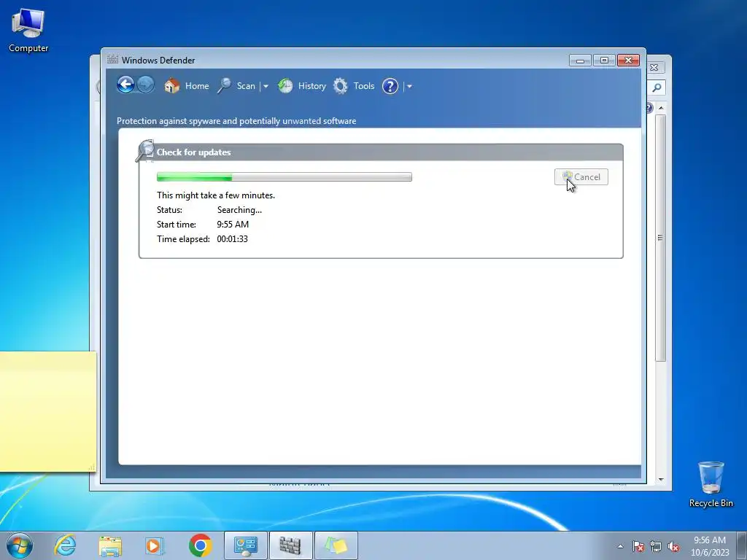Cancel the update check
Image resolution: width=747 pixels, height=560 pixels.
tap(581, 176)
